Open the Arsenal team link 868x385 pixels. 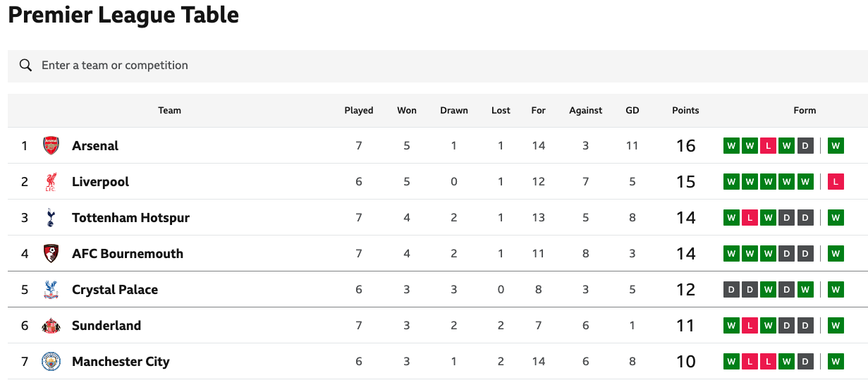[95, 146]
